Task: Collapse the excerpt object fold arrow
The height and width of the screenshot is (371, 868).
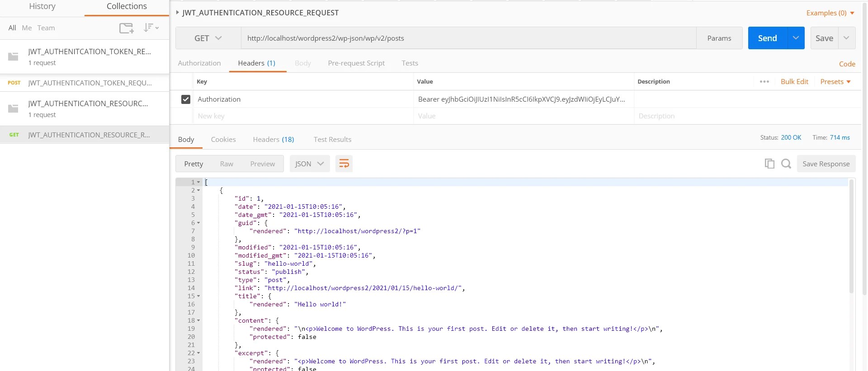Action: (198, 353)
